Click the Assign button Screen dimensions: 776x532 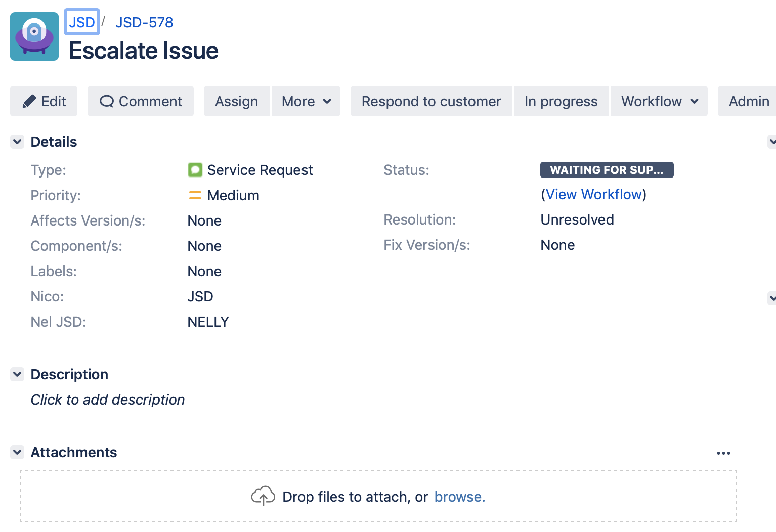[x=236, y=101]
